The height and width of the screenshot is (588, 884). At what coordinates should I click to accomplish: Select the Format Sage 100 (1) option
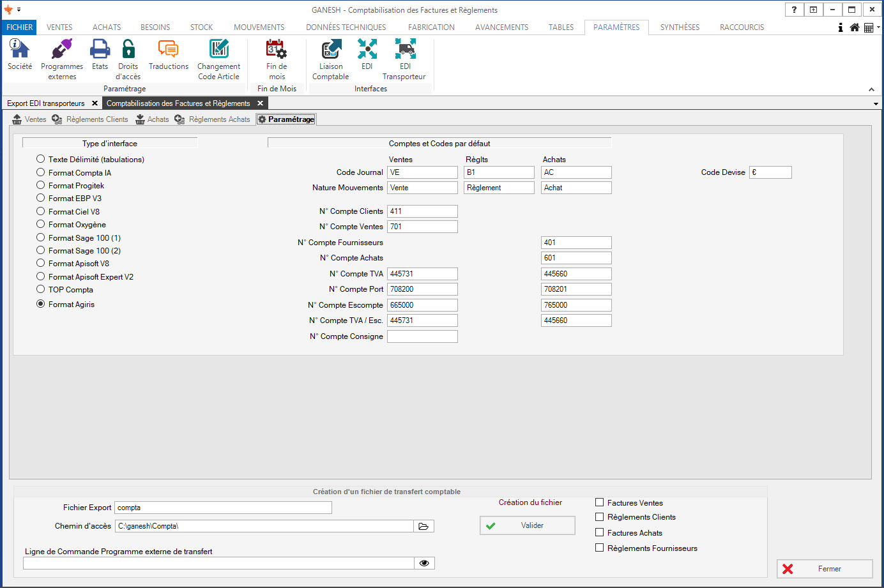[x=41, y=237]
